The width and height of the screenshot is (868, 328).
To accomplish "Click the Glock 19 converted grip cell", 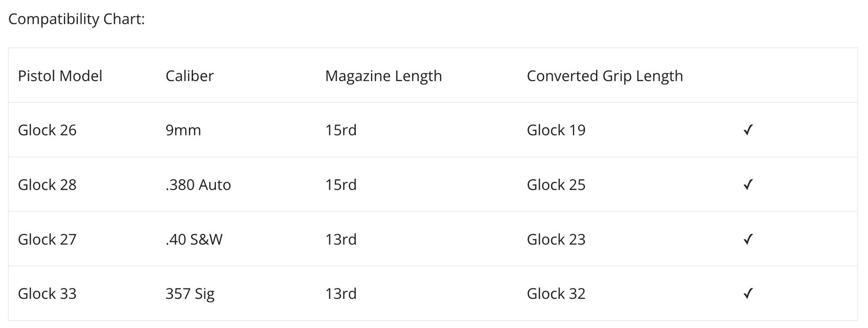I will pos(556,130).
